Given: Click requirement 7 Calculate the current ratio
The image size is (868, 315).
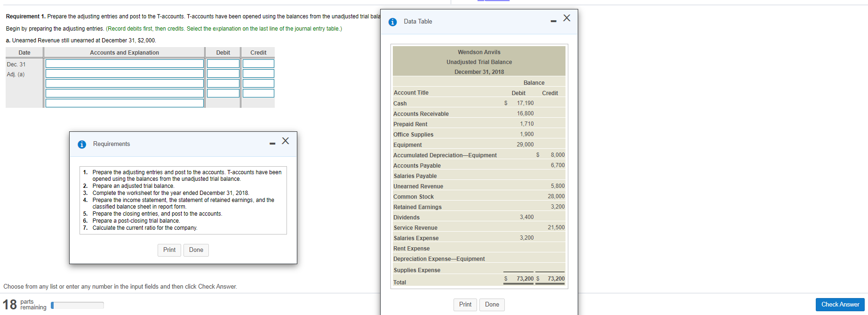Looking at the screenshot, I should pos(144,228).
